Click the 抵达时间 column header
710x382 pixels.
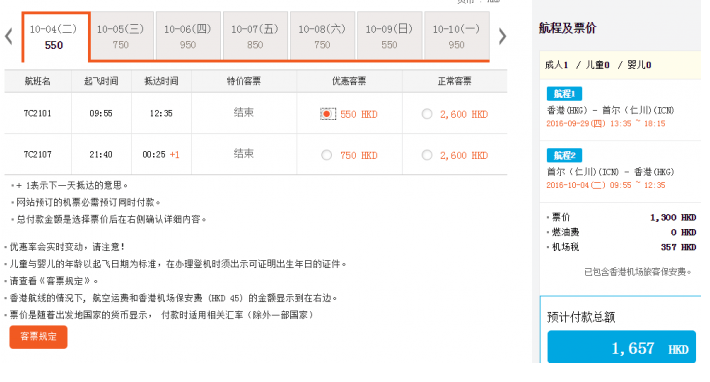click(161, 81)
